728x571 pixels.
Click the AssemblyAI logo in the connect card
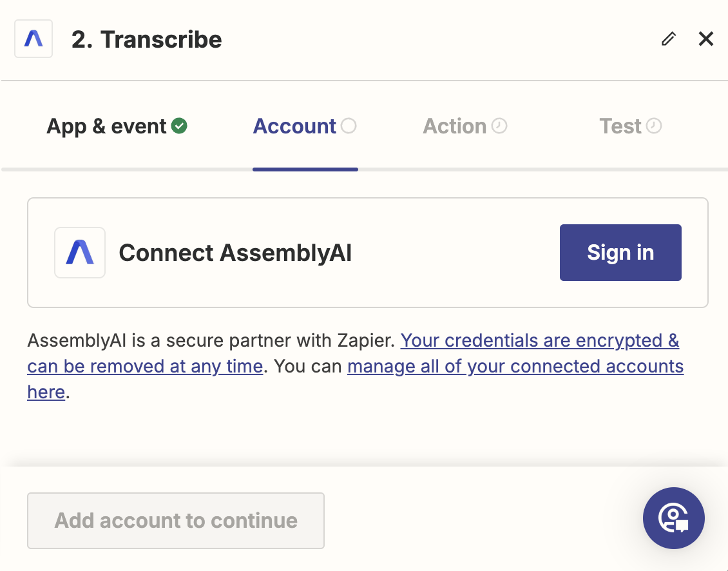pos(79,252)
